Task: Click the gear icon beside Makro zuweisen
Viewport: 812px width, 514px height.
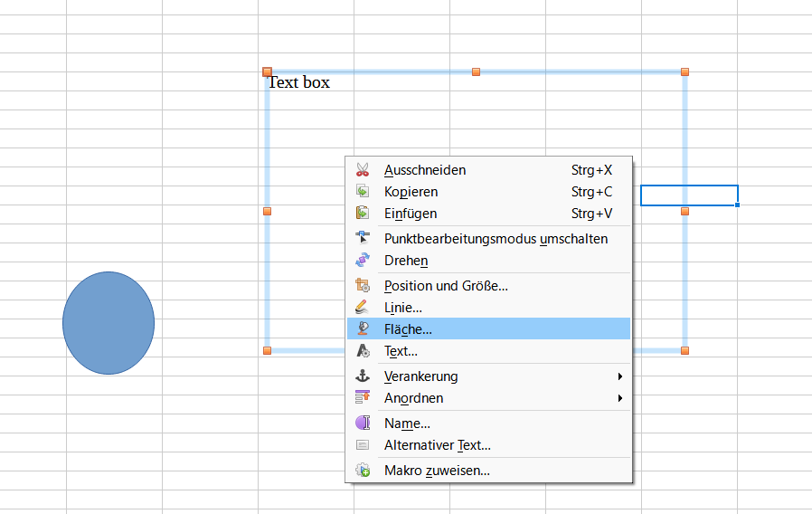Action: click(363, 470)
